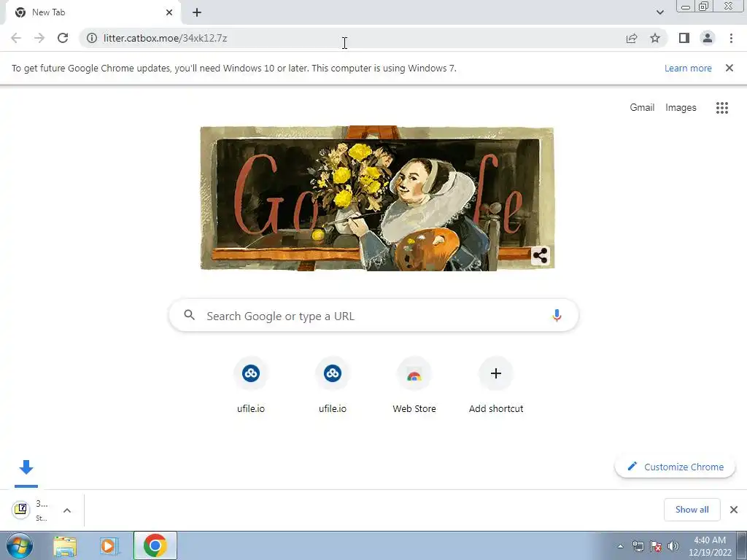Start voice search with microphone icon
The height and width of the screenshot is (560, 747).
(557, 316)
